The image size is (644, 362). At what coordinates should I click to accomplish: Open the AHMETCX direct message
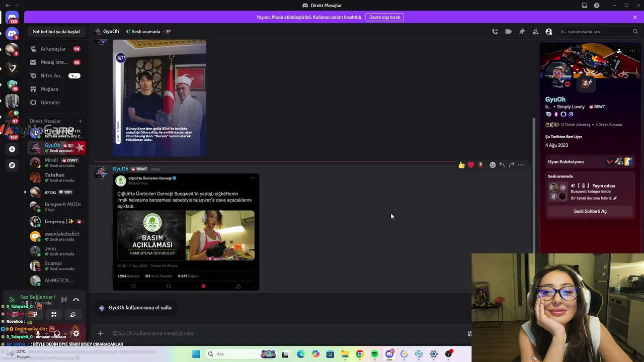[56, 281]
